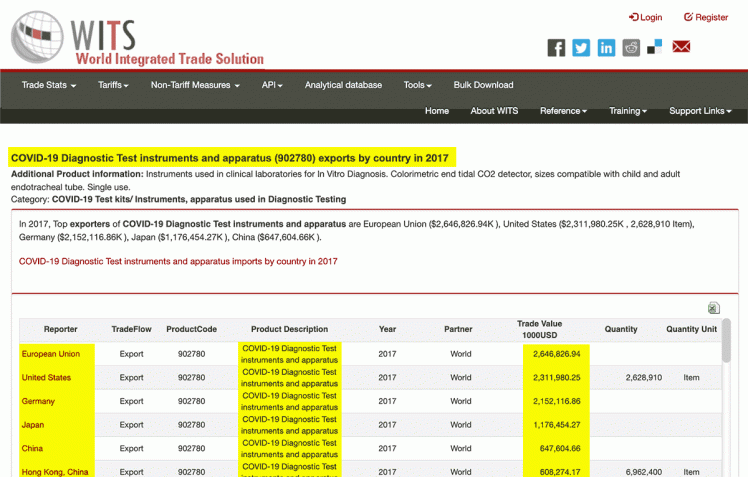Open Bulk Download page
This screenshot has width=748, height=477.
(483, 85)
